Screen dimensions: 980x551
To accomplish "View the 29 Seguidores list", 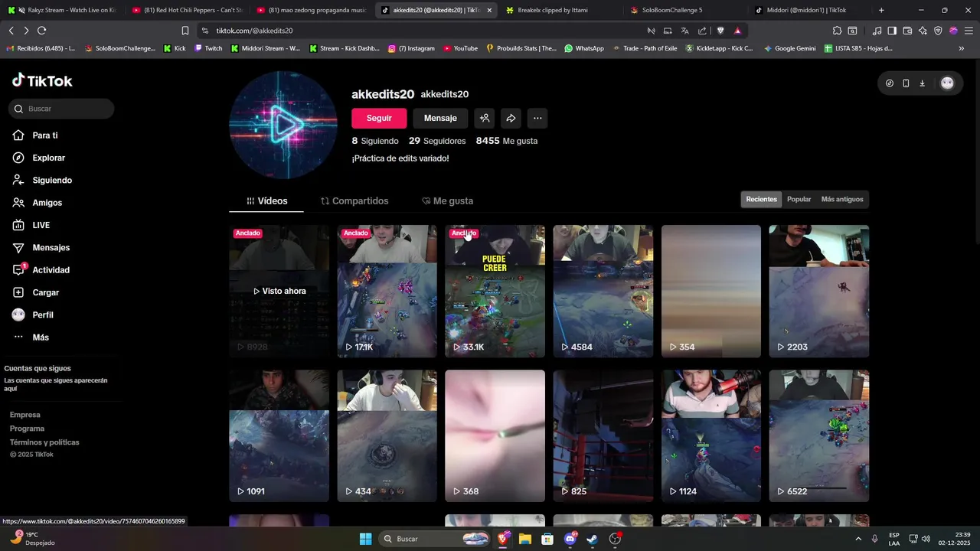I will tap(437, 141).
